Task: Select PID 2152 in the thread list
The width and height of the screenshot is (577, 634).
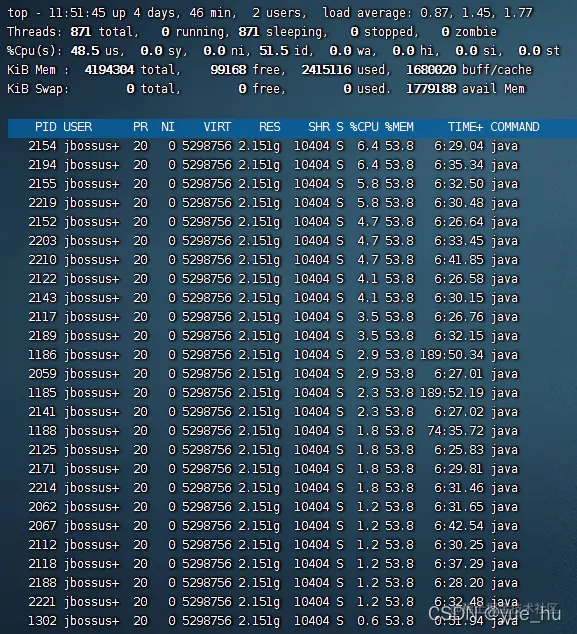Action: [x=42, y=222]
